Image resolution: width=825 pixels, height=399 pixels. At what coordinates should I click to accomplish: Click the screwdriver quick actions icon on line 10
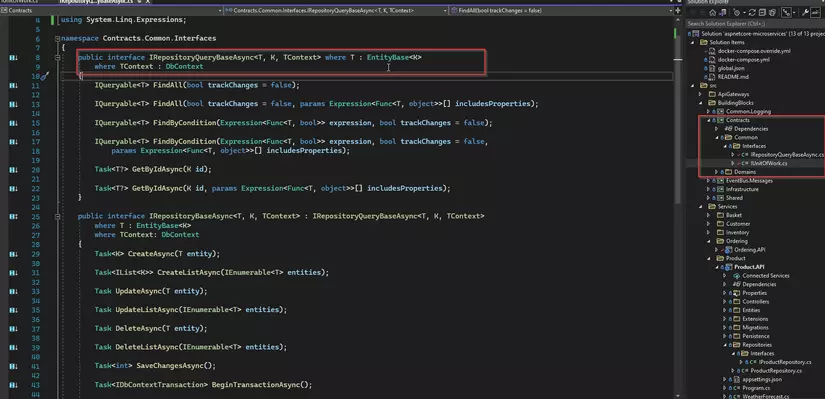tap(45, 76)
